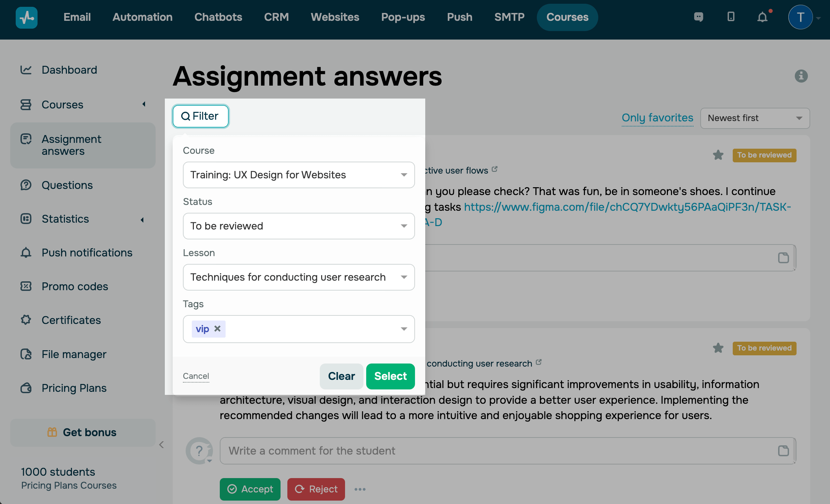This screenshot has width=830, height=504.
Task: Open the Course dropdown in filter
Action: tap(299, 175)
